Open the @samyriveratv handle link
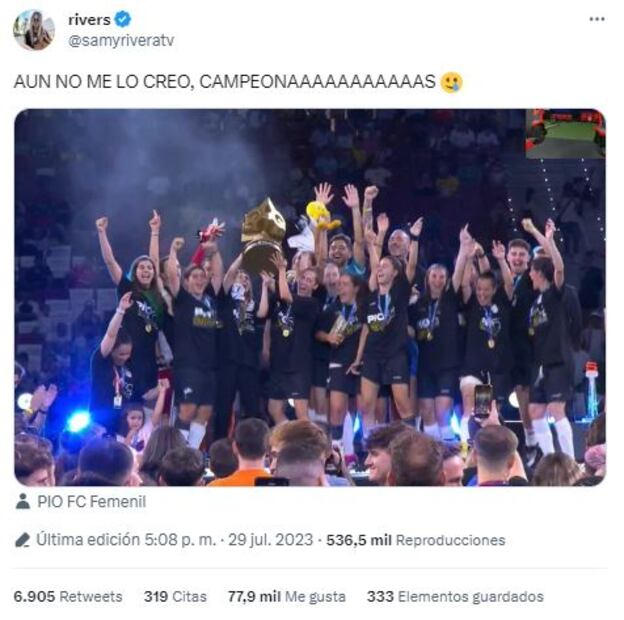The image size is (624, 620). point(121,41)
